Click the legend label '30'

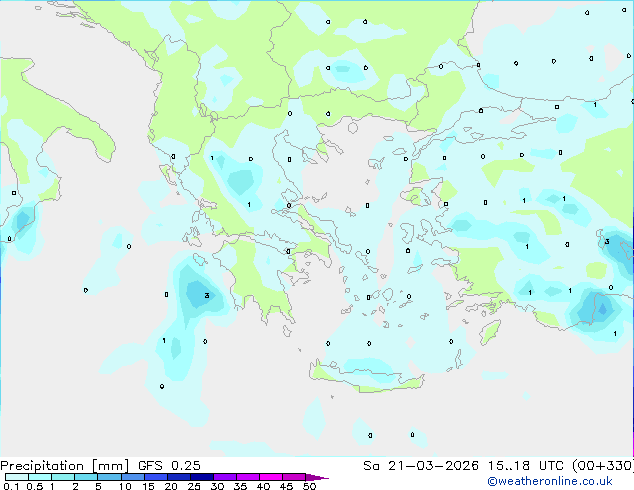(217, 486)
